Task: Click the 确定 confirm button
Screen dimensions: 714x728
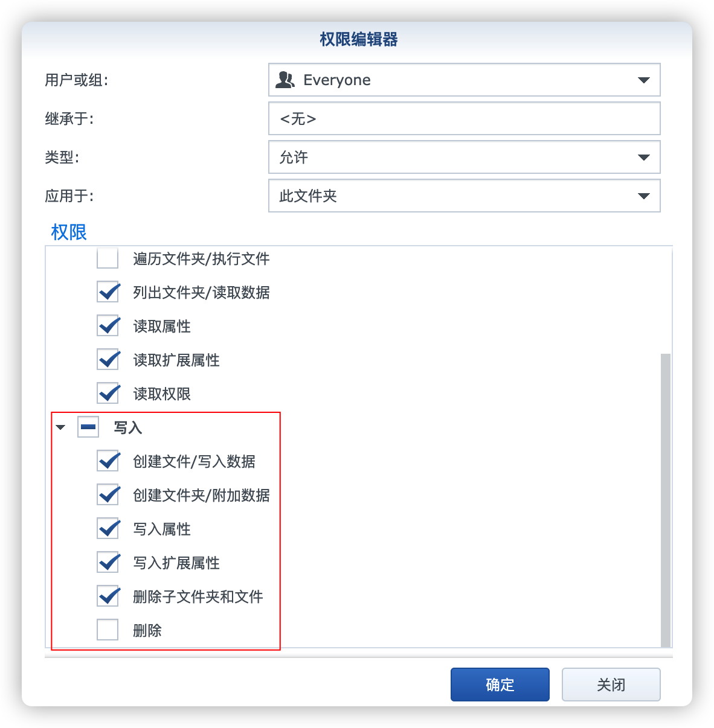Action: click(x=500, y=685)
